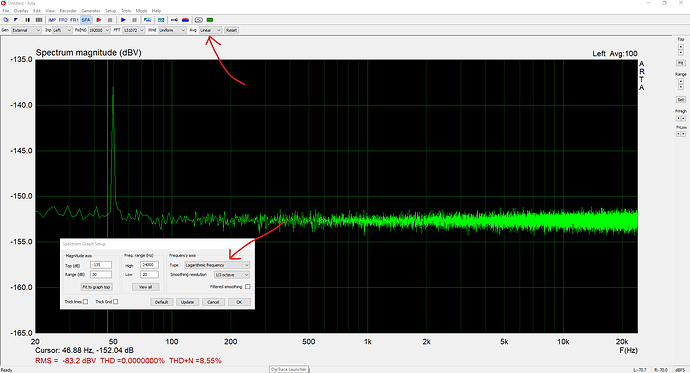Open the FFT size dropdown
690x373 pixels.
pyautogui.click(x=133, y=30)
